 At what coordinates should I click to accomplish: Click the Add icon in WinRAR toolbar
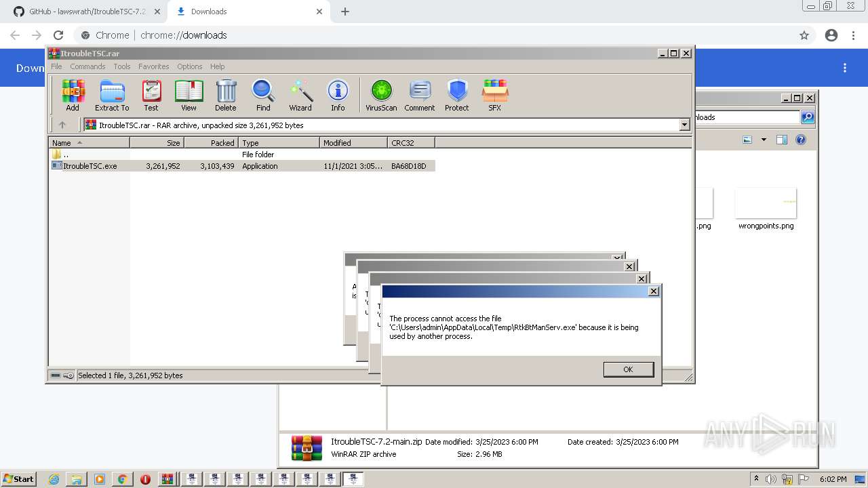[73, 95]
